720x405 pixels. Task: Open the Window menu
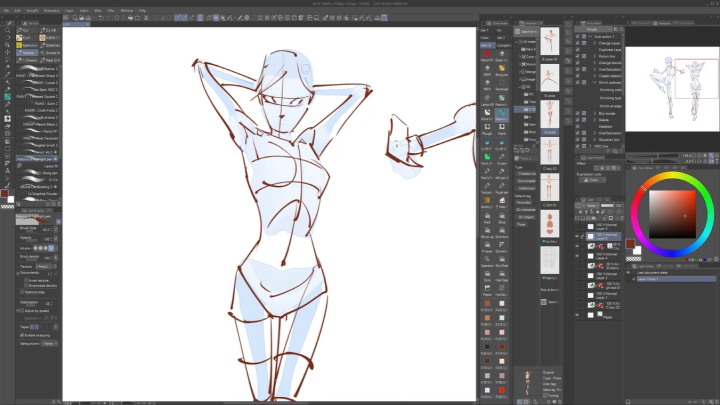tap(127, 11)
